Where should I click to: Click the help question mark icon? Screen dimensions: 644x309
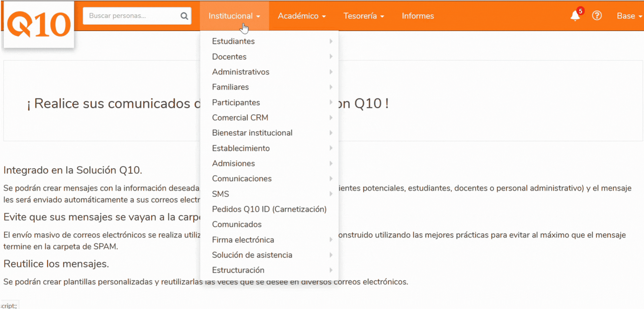[597, 16]
